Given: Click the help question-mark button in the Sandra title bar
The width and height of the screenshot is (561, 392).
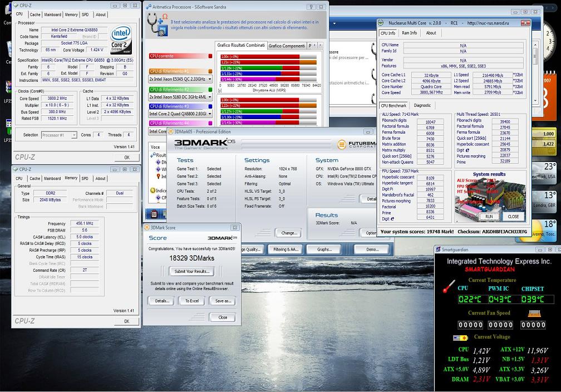Looking at the screenshot, I should pyautogui.click(x=312, y=7).
